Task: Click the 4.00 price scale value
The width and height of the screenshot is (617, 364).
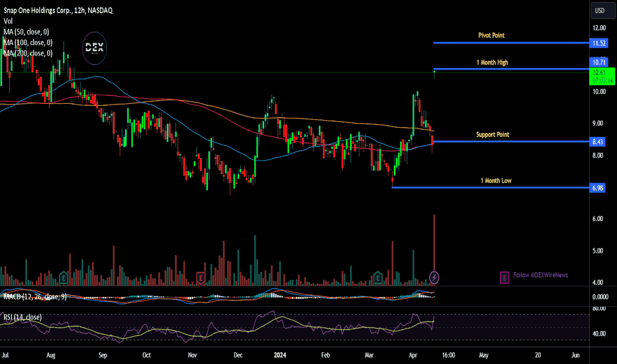Action: [598, 283]
